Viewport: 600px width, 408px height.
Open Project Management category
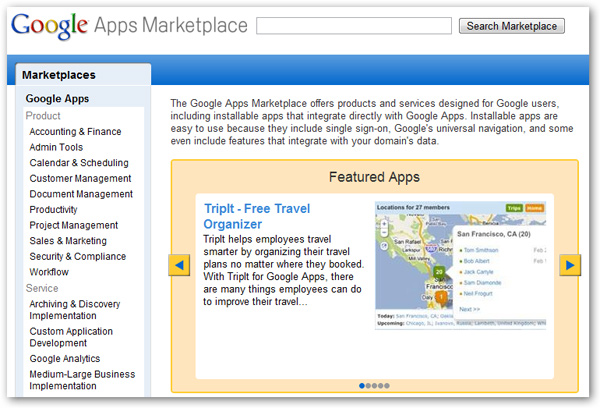74,225
